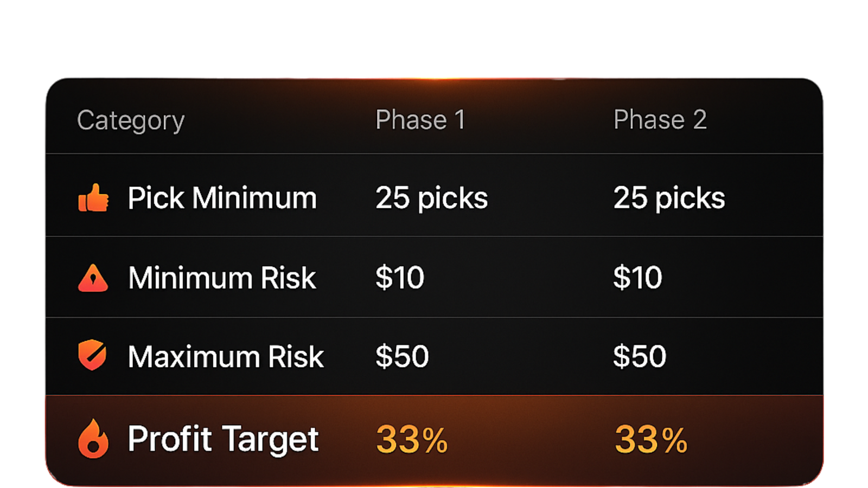Viewport: 868px width, 488px height.
Task: Click the triangle Minimum Risk icon
Action: [x=93, y=278]
